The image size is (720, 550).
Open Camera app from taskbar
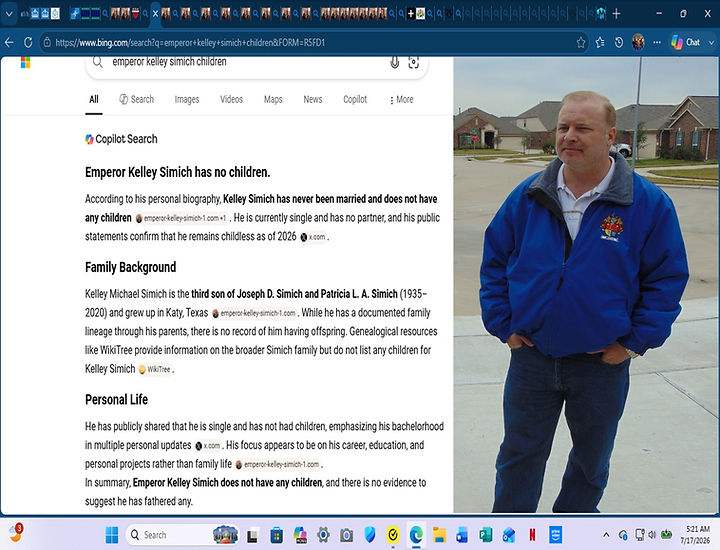(347, 535)
